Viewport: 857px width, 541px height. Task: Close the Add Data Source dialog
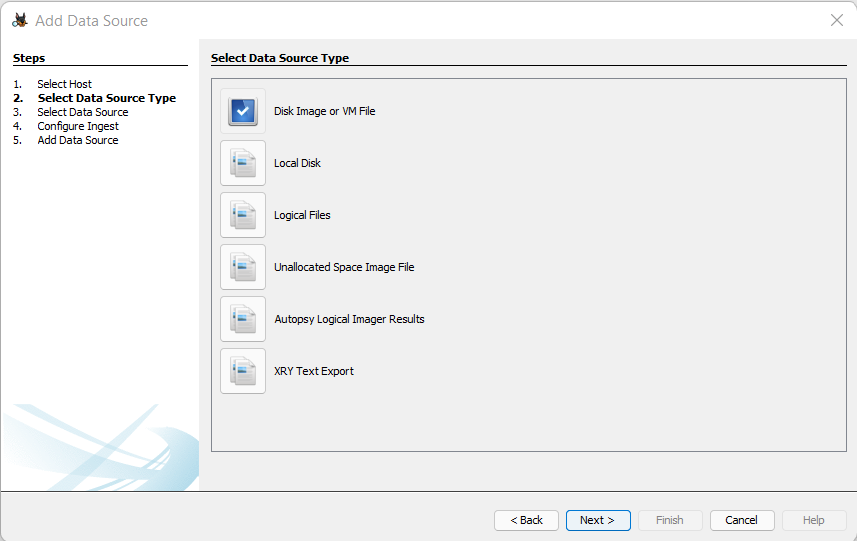pos(836,20)
